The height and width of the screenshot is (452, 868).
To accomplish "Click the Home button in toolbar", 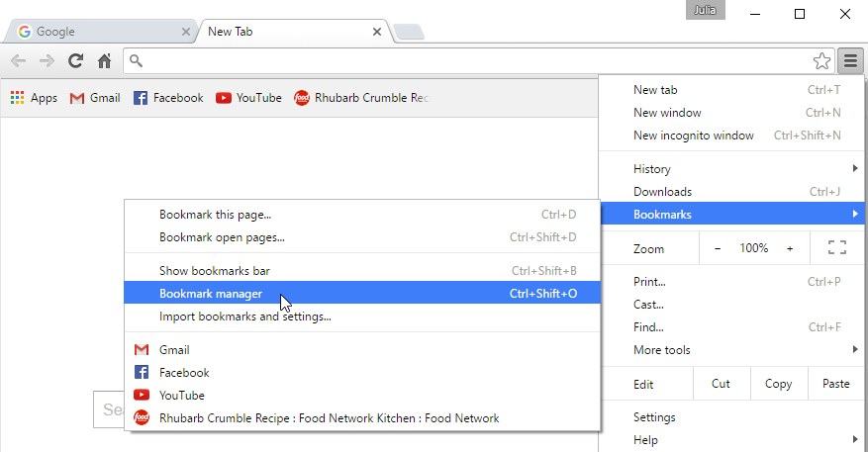I will [104, 61].
